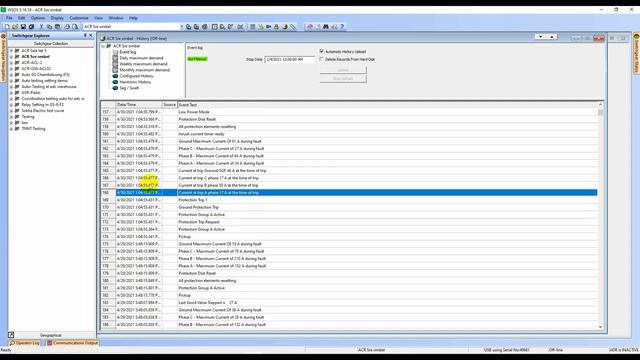The width and height of the screenshot is (640, 360).
Task: Click the Open folder toolbar icon
Action: click(x=15, y=27)
